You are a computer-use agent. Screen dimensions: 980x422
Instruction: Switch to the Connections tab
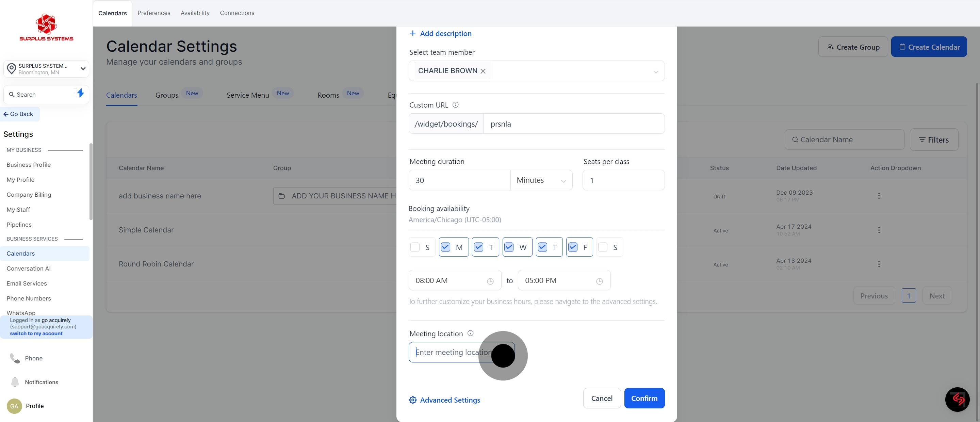tap(237, 13)
